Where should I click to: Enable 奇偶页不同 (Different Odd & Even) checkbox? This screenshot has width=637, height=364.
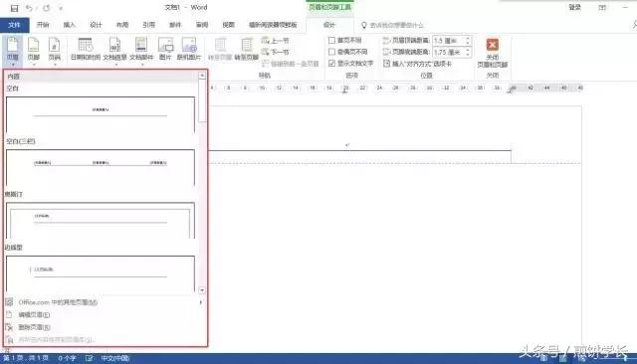(x=331, y=52)
